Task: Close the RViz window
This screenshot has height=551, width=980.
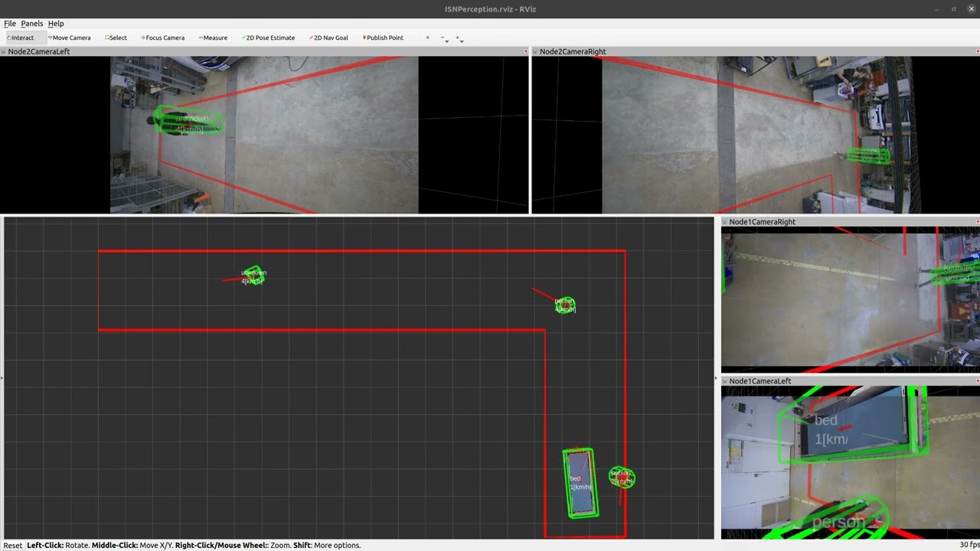Action: coord(970,9)
